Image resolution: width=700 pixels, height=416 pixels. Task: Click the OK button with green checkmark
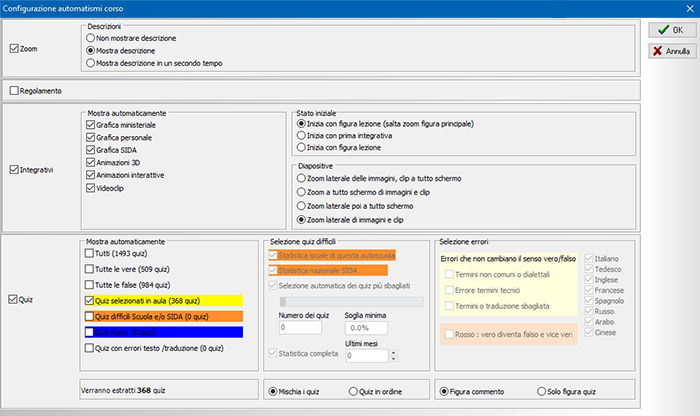[670, 30]
